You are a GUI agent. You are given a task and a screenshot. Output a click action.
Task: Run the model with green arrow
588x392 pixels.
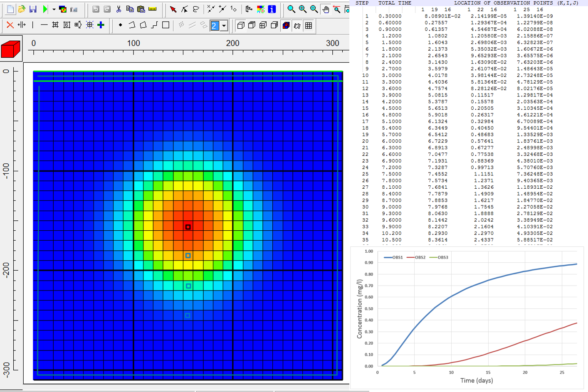point(45,9)
